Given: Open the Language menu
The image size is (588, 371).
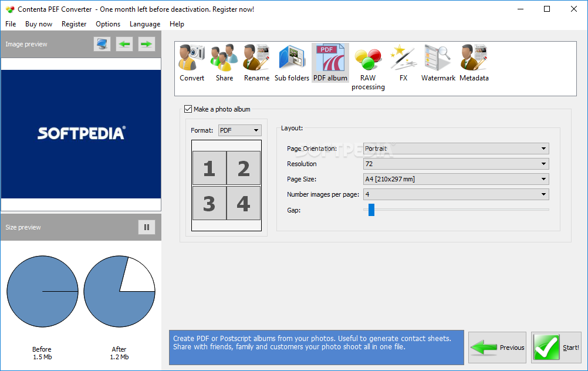Looking at the screenshot, I should 145,24.
